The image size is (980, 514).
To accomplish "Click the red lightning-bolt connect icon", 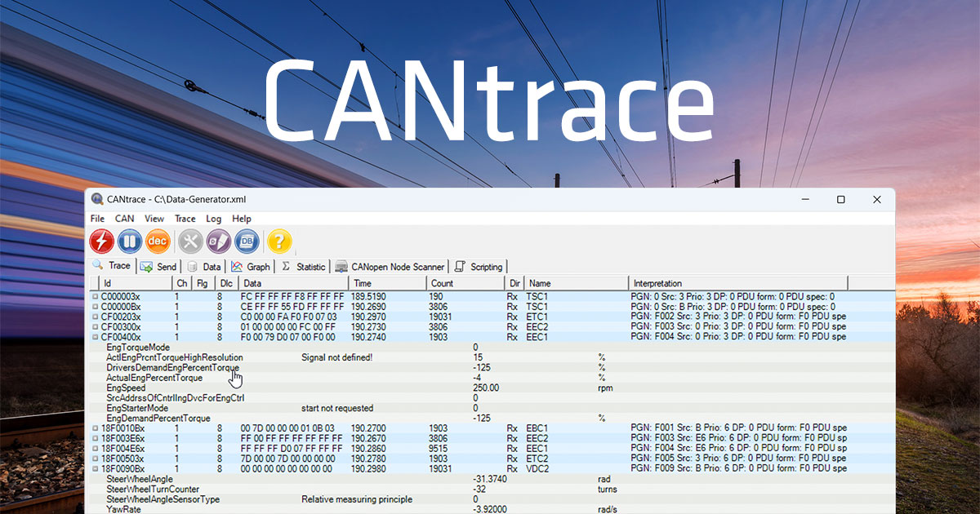I will 101,241.
